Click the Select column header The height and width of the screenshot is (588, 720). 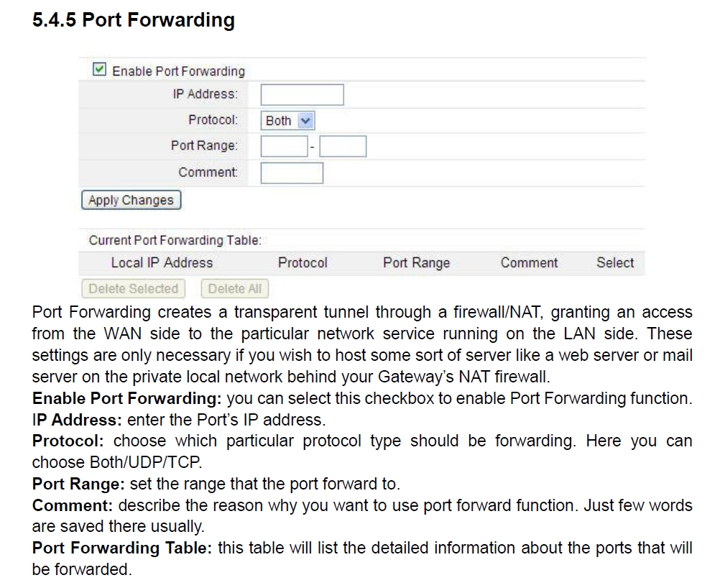tap(615, 263)
